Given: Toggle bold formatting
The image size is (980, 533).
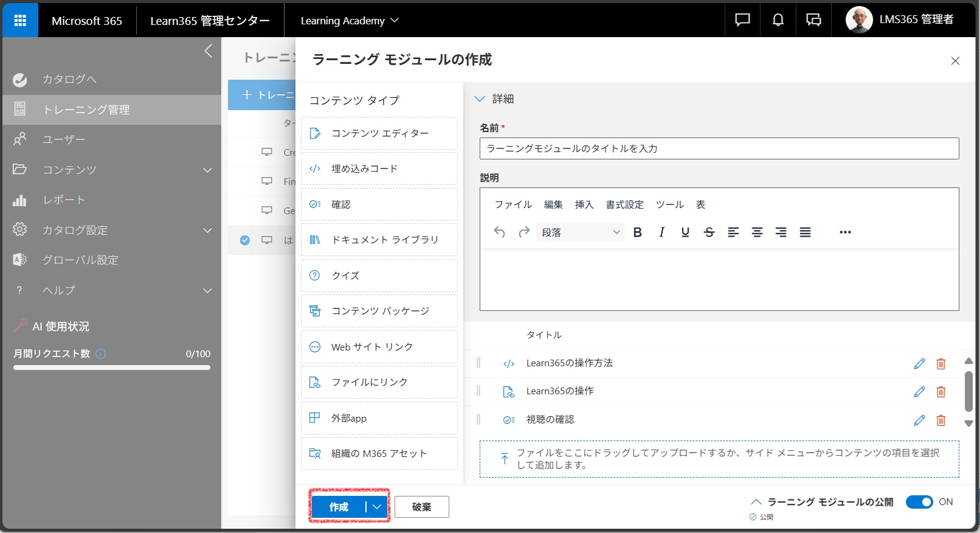Looking at the screenshot, I should (637, 232).
